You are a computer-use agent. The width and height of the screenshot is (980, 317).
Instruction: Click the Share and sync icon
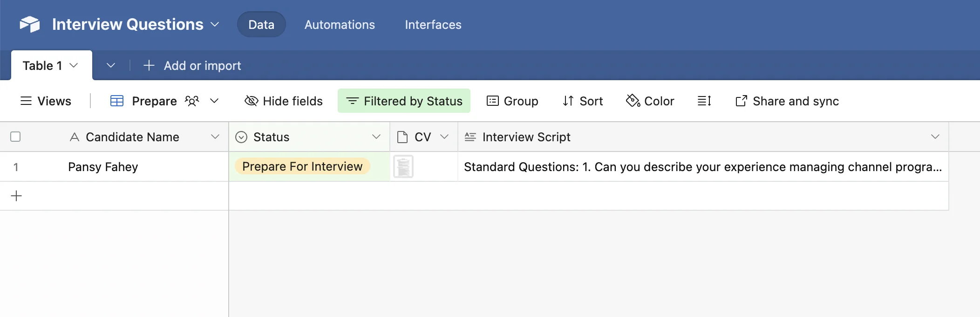click(x=741, y=101)
